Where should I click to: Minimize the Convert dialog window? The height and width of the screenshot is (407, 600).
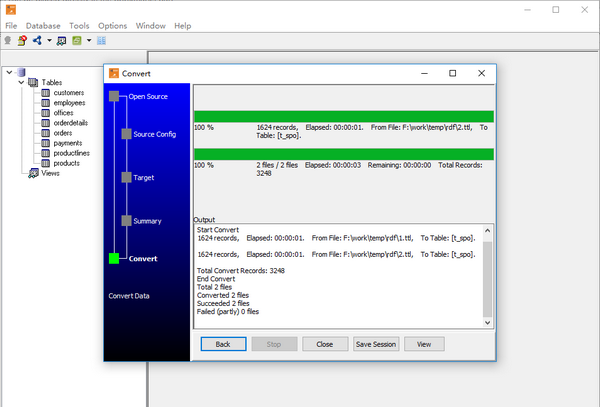point(424,73)
